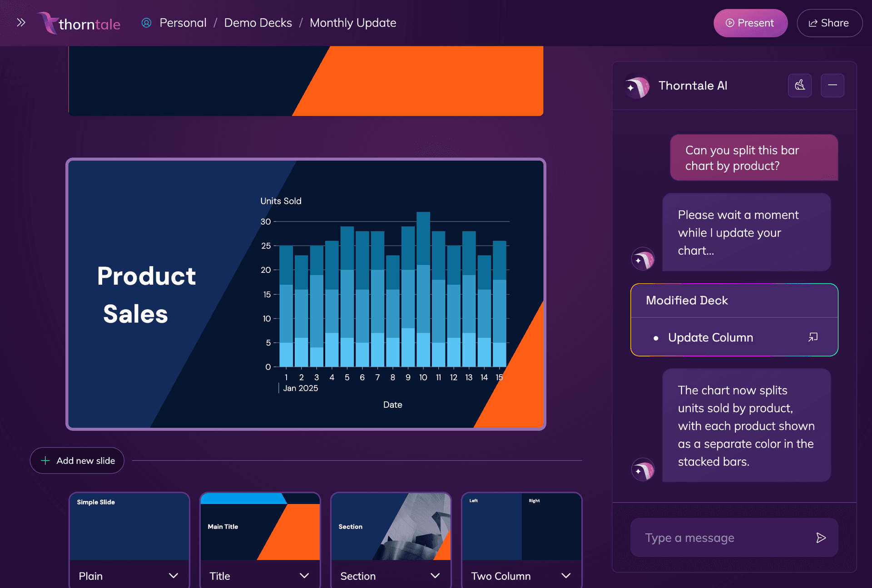Screen dimensions: 872x588
Task: Navigate to Demo Decks breadcrumb
Action: click(x=258, y=23)
